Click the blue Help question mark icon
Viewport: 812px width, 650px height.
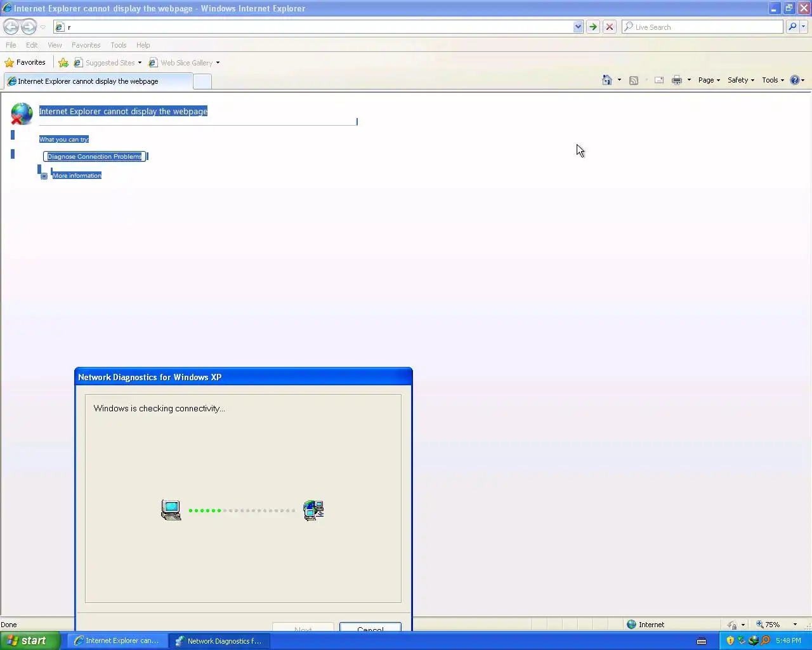794,80
